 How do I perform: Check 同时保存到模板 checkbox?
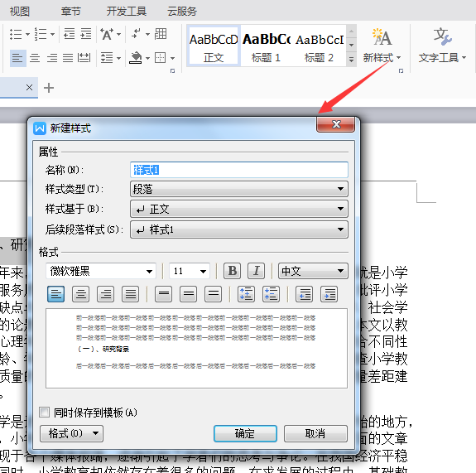(x=45, y=413)
